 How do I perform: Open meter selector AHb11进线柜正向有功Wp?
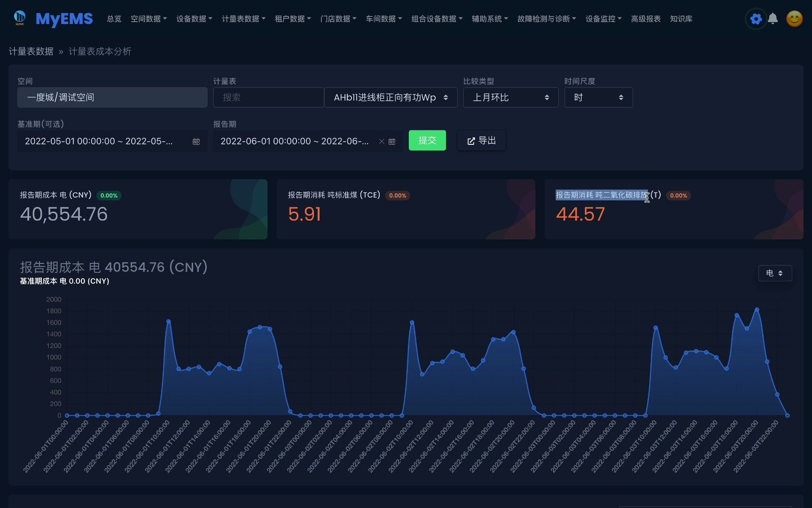tap(390, 97)
